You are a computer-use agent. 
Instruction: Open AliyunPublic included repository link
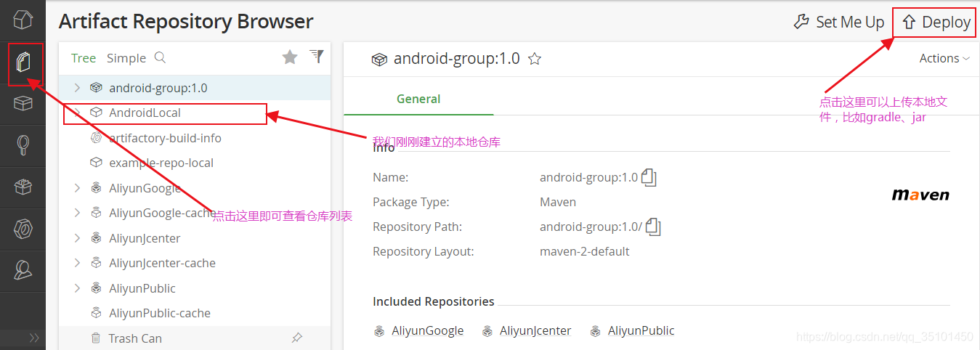coord(641,330)
